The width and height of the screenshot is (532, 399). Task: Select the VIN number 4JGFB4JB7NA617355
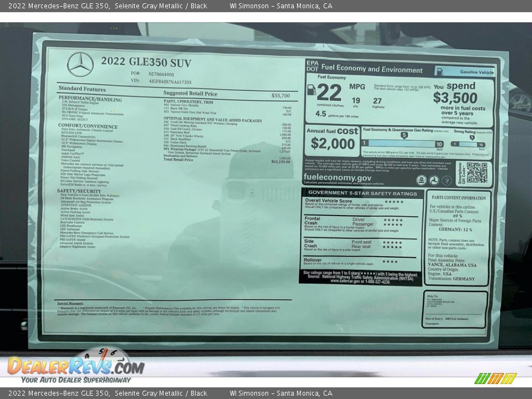tap(170, 82)
